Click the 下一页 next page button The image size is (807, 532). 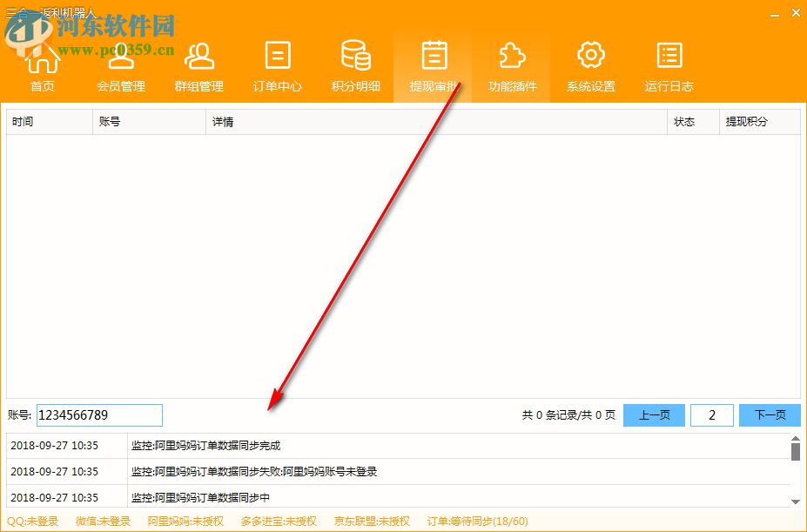tap(770, 415)
